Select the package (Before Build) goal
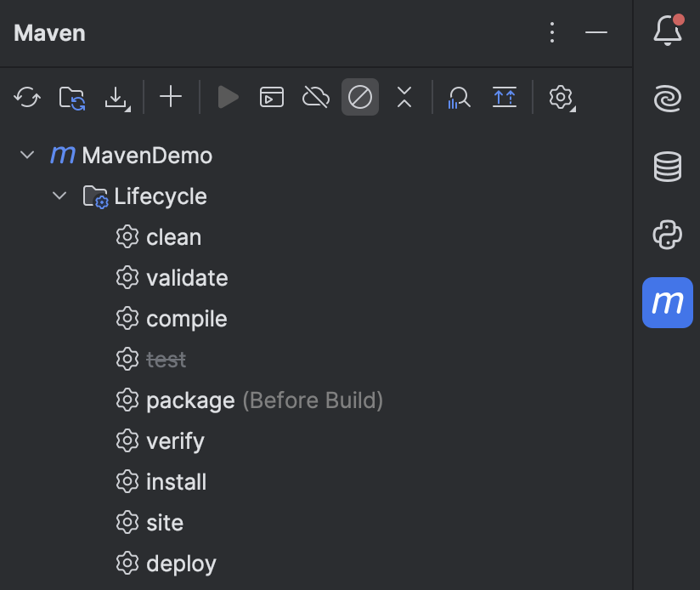The image size is (700, 590). tap(190, 400)
